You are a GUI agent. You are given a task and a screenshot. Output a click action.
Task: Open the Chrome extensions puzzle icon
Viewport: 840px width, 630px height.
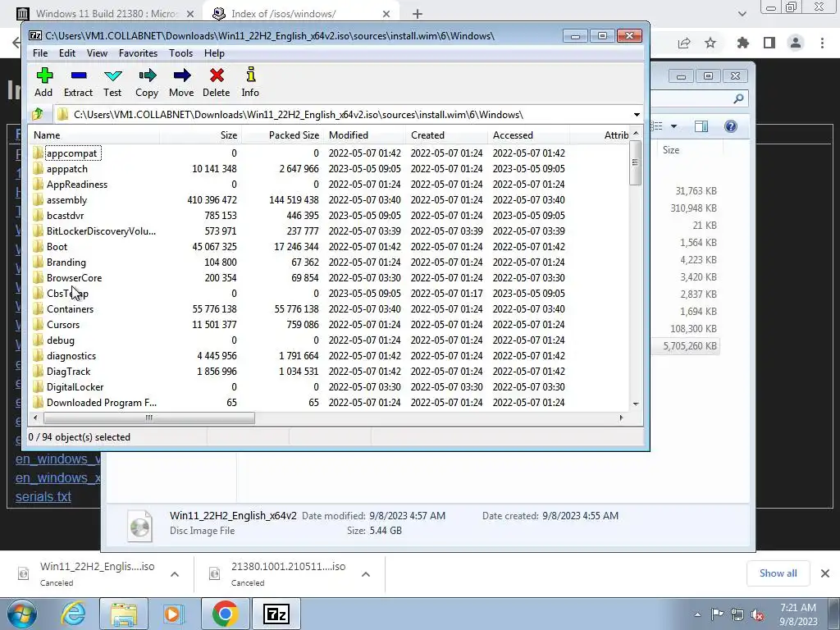pos(742,43)
